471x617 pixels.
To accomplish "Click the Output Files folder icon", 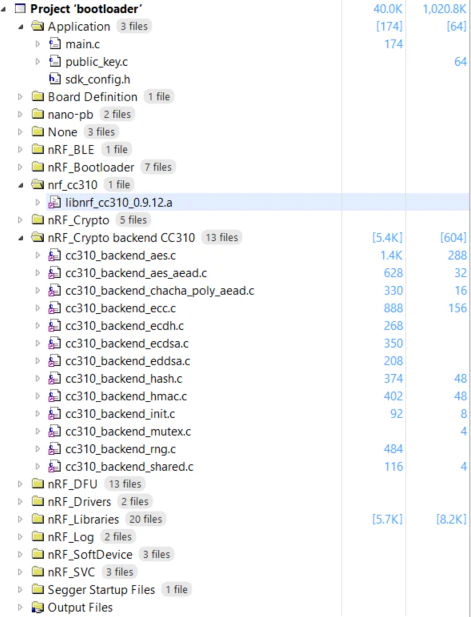I will [37, 608].
